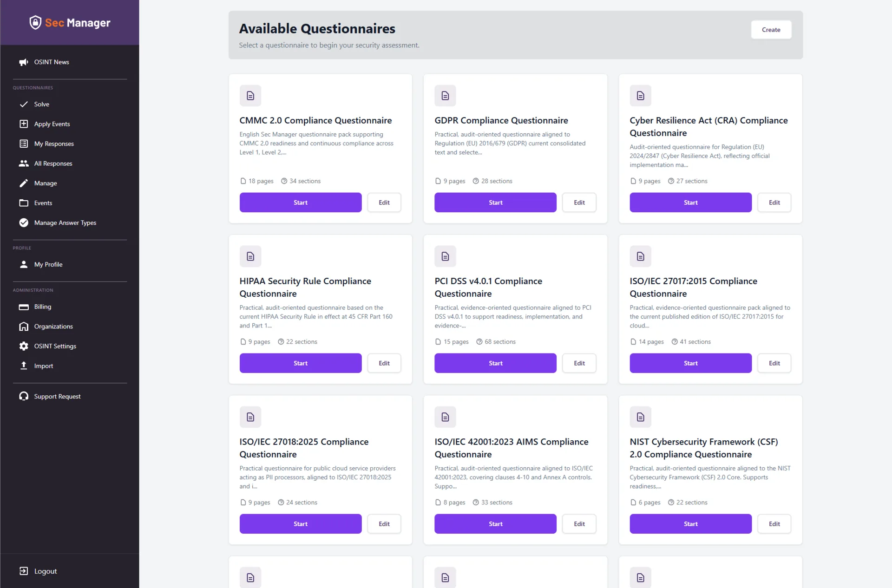The height and width of the screenshot is (588, 892).
Task: Click the HIPAA questionnaire document icon
Action: click(250, 256)
